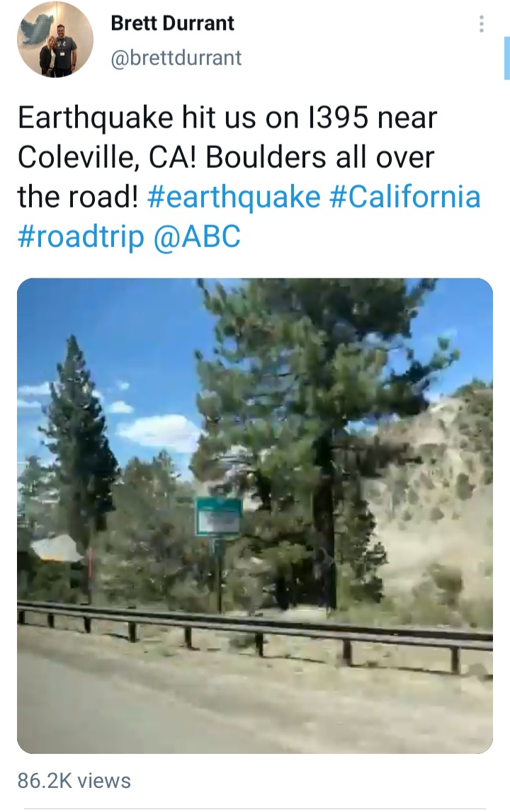Open the 86.2K views count
The width and height of the screenshot is (510, 812).
click(74, 780)
